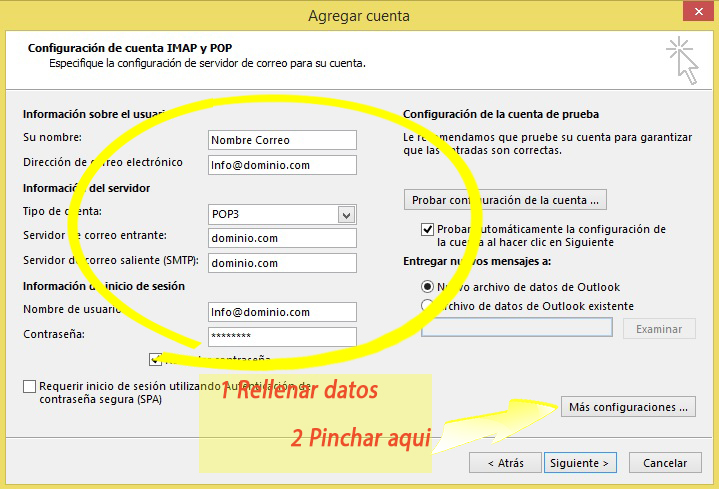Click the Contraseña password field
Screen dimensions: 719x489
[282, 337]
